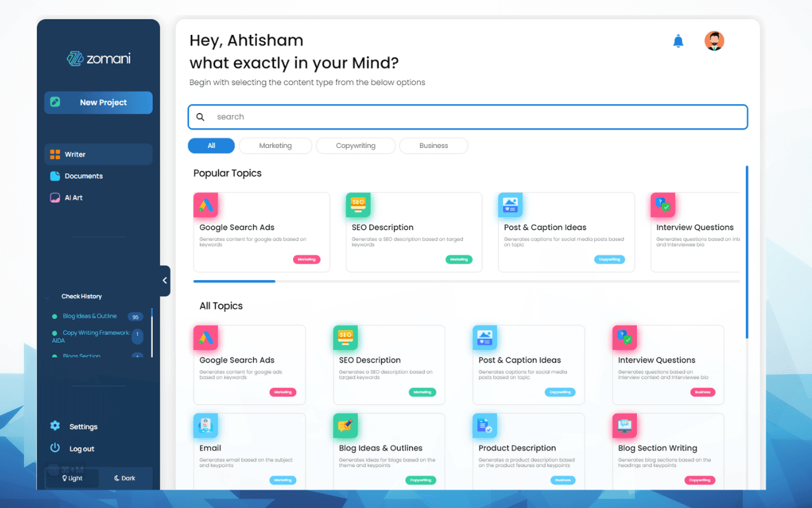Image resolution: width=812 pixels, height=508 pixels.
Task: Click the Product Description icon
Action: coord(485,426)
